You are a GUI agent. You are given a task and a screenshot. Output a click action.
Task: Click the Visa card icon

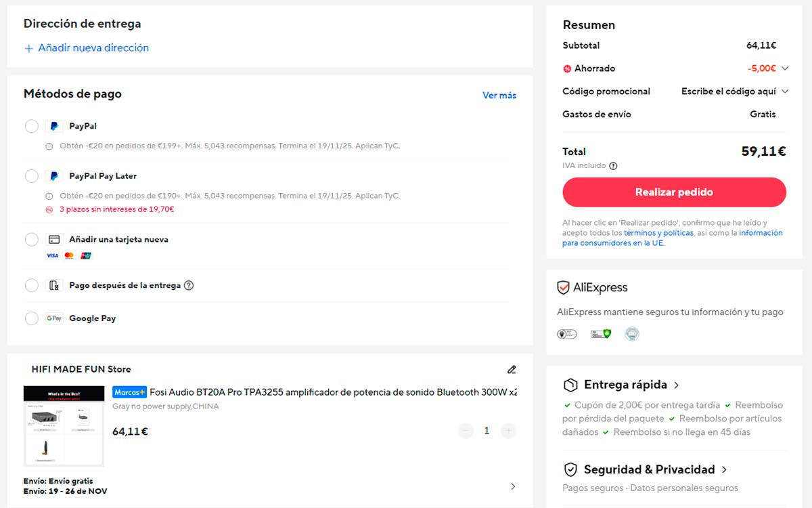coord(51,256)
